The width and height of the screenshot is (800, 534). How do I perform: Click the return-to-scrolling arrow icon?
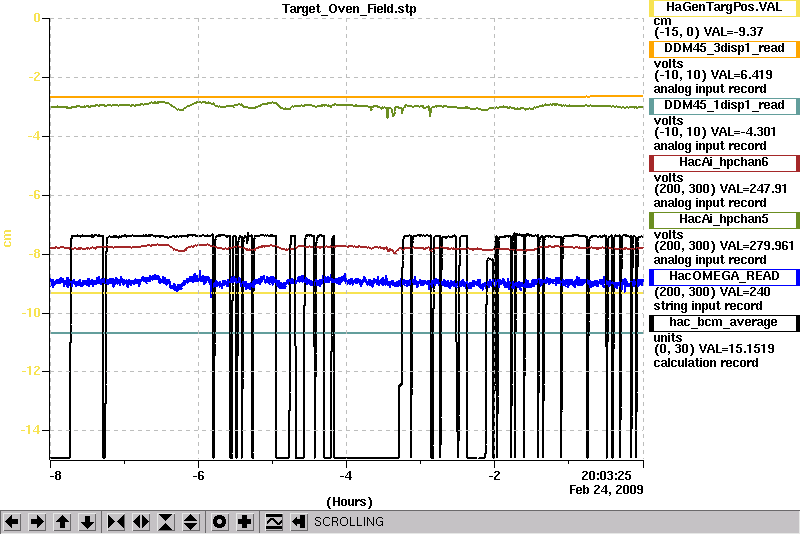(x=299, y=522)
